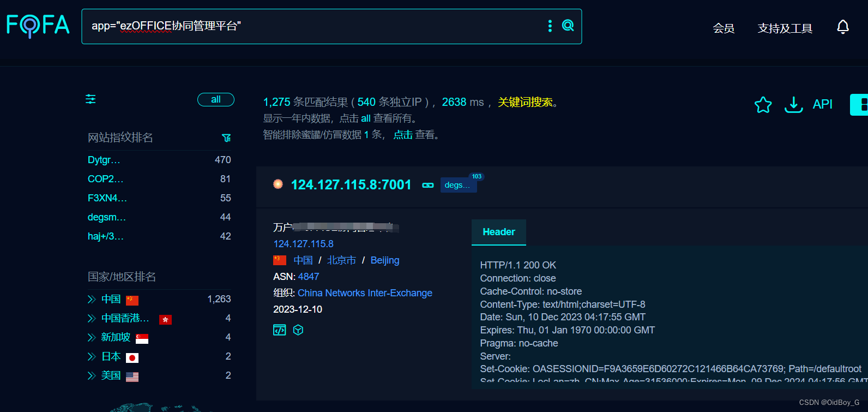Click the view toggle button at right edge
868x412 pixels.
pos(859,104)
